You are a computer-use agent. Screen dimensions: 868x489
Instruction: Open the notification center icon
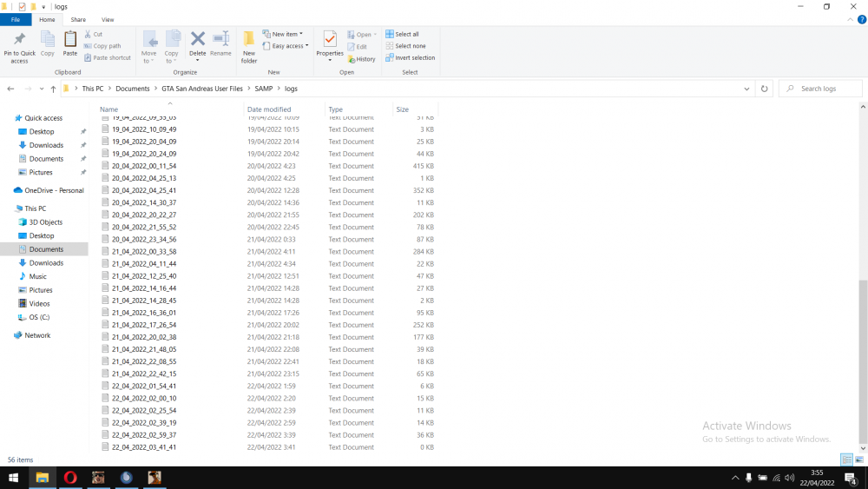click(852, 478)
